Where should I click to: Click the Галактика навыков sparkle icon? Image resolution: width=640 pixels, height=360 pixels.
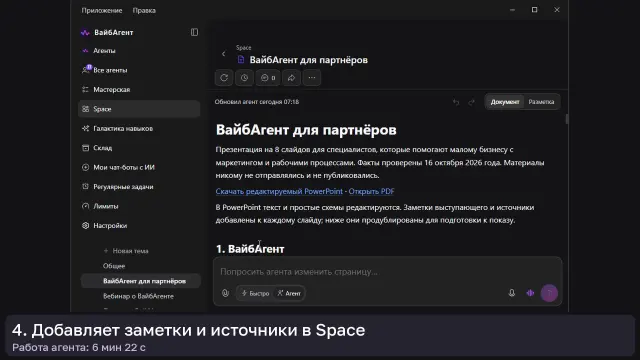click(85, 128)
